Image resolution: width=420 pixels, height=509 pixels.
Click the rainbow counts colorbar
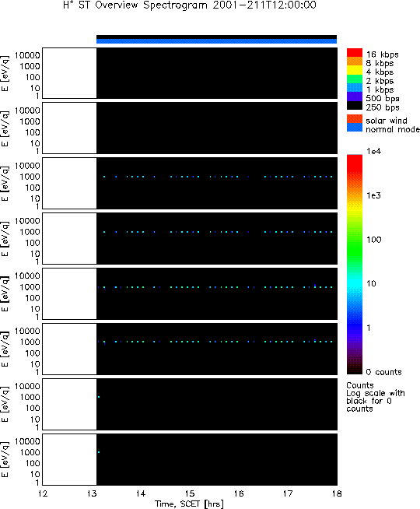pyautogui.click(x=355, y=265)
